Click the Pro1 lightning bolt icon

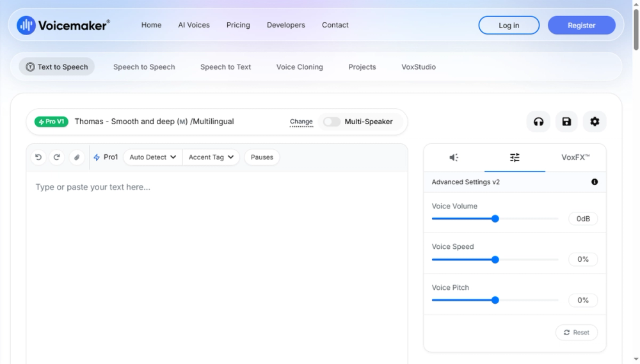tap(97, 157)
